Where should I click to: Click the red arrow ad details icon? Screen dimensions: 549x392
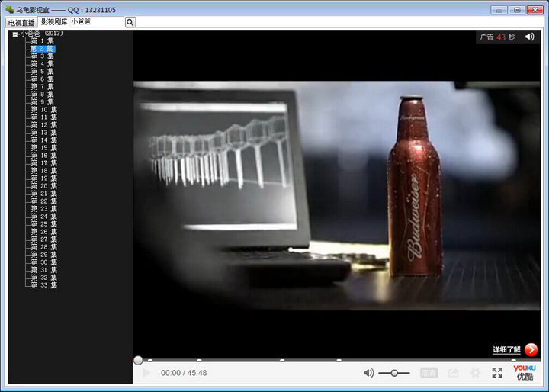[x=531, y=349]
